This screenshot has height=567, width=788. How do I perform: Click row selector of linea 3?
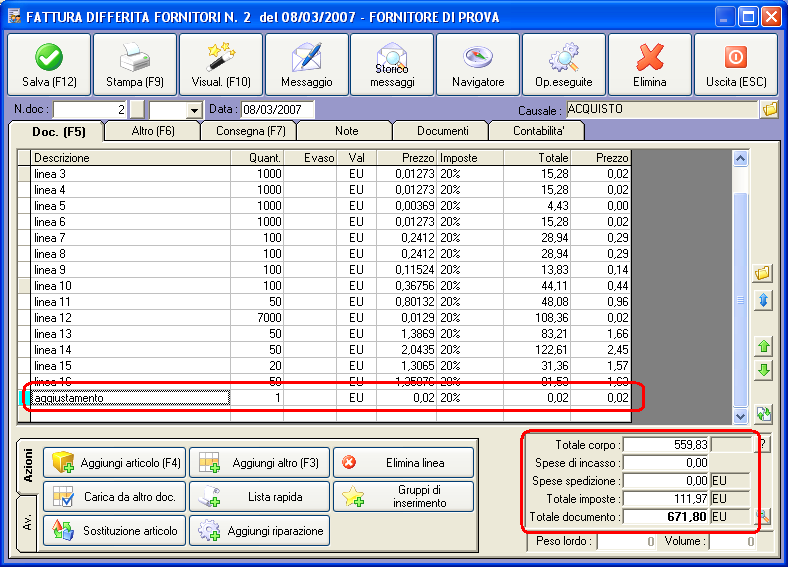24,174
